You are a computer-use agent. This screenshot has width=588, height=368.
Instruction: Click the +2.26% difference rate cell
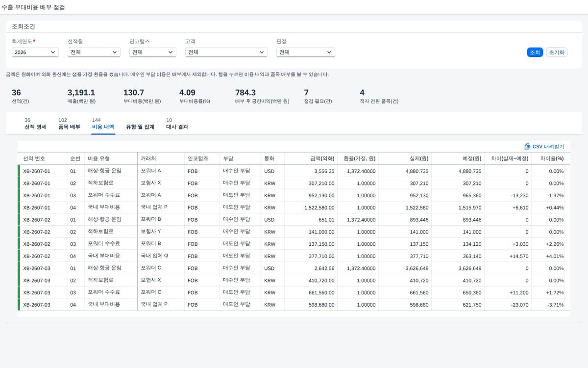coord(548,244)
